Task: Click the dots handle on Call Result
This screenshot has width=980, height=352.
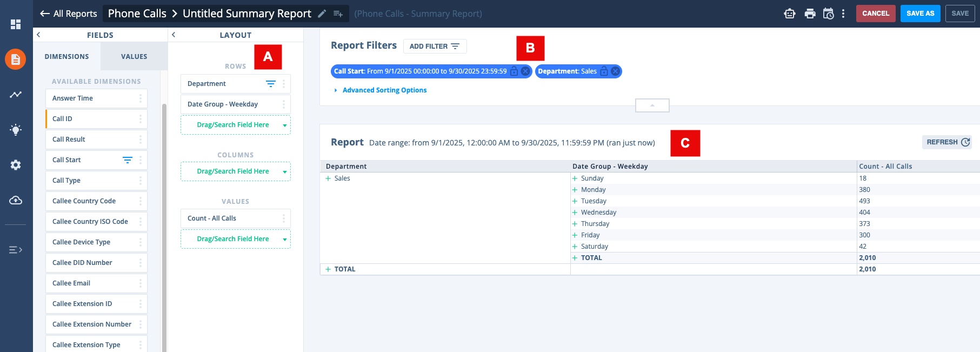Action: click(141, 140)
